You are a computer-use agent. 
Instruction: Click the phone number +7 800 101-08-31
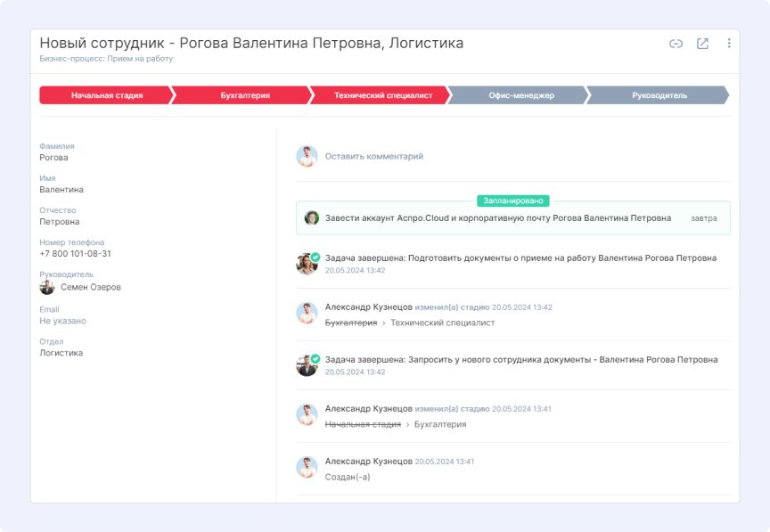click(x=75, y=253)
